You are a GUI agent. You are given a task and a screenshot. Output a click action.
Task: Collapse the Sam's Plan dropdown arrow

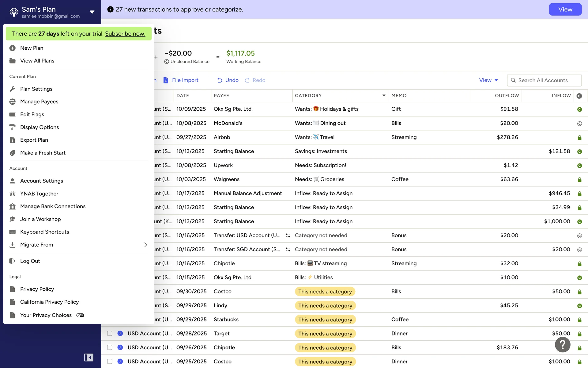(x=92, y=12)
